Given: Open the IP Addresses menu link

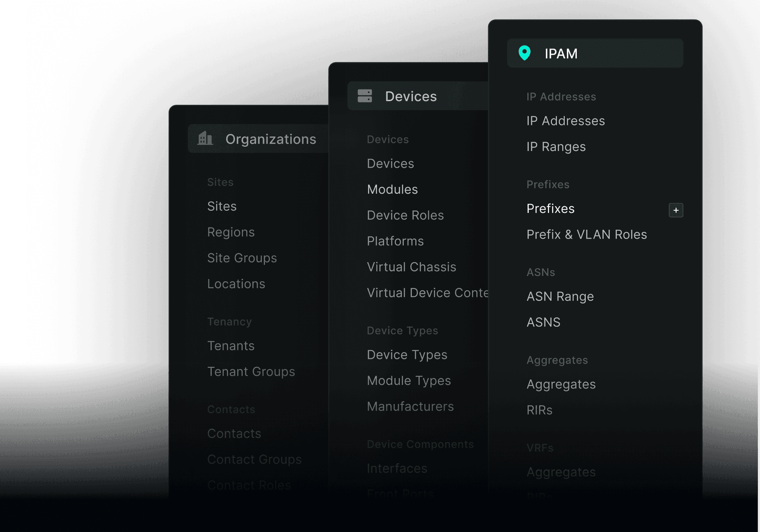Looking at the screenshot, I should 565,121.
